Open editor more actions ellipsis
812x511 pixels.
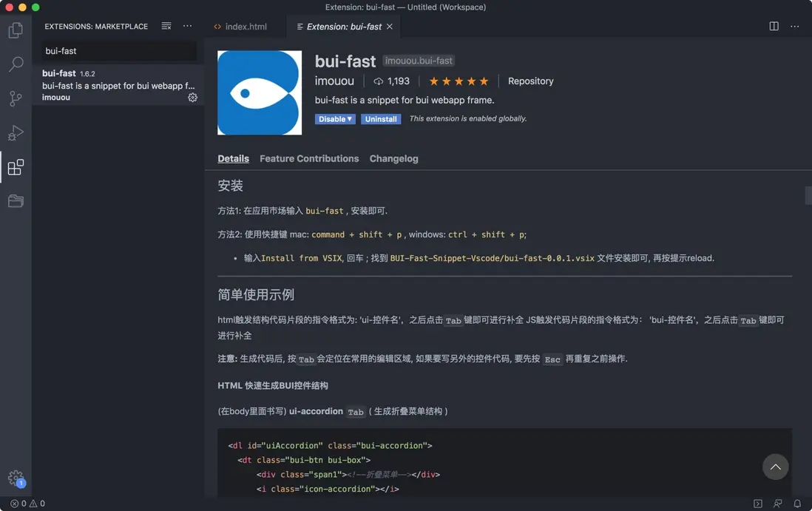(794, 26)
